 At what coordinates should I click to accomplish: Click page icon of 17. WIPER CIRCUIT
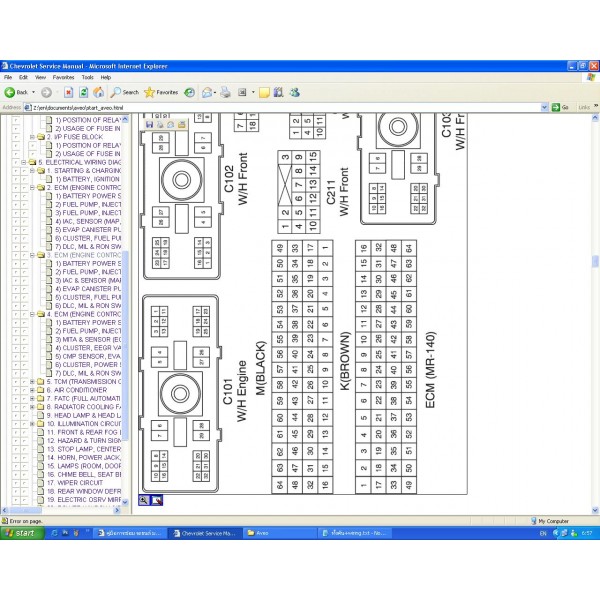tap(41, 483)
